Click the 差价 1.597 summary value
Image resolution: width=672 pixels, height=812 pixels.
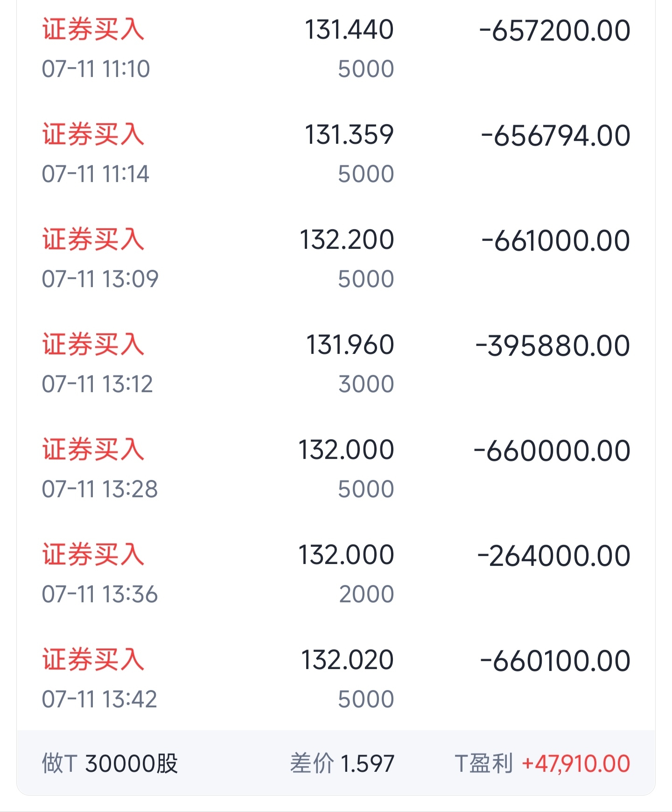(x=342, y=764)
